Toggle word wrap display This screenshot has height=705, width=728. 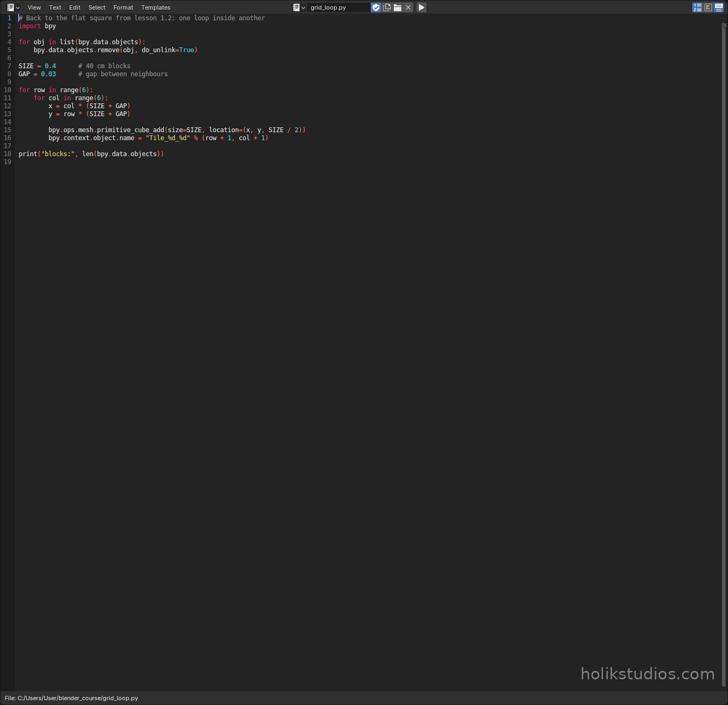(708, 7)
